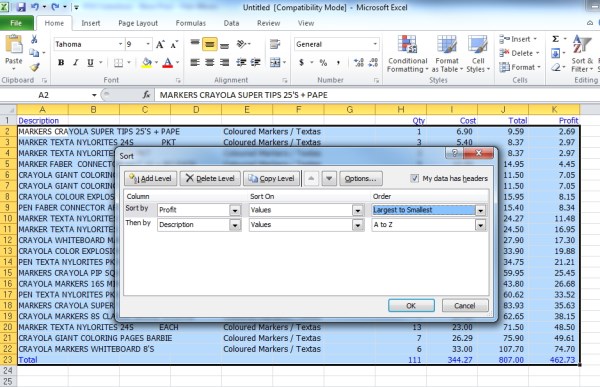This screenshot has width=600, height=387.
Task: Open Format as Table gallery
Action: (x=447, y=54)
